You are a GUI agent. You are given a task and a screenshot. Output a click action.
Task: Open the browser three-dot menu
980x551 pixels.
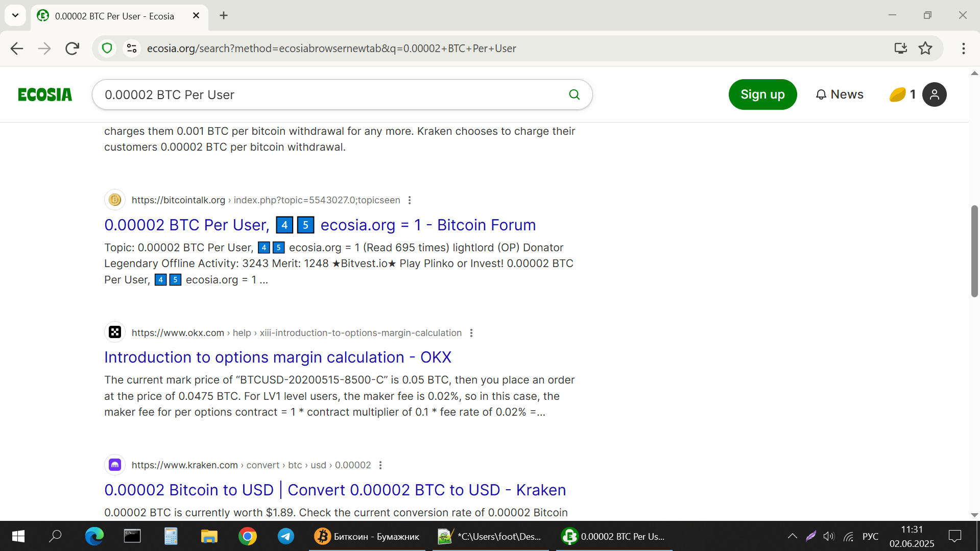pyautogui.click(x=963, y=49)
